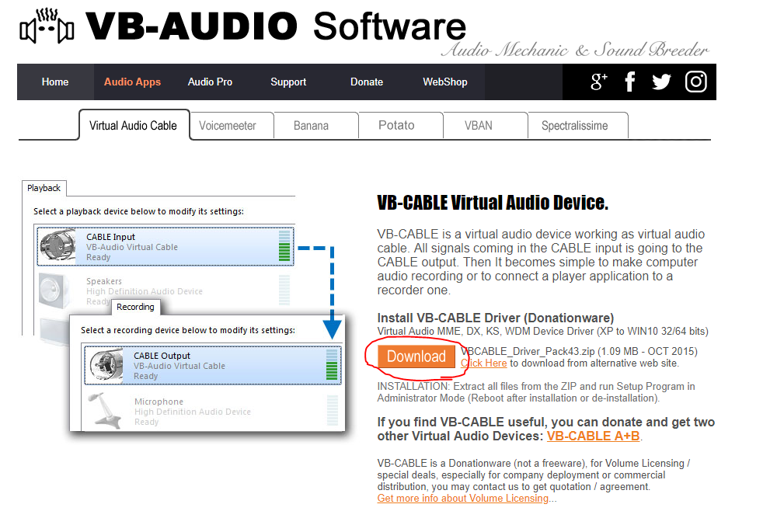Click the VBCABLE_Driver_Pack43.zip file name text

[x=528, y=351]
